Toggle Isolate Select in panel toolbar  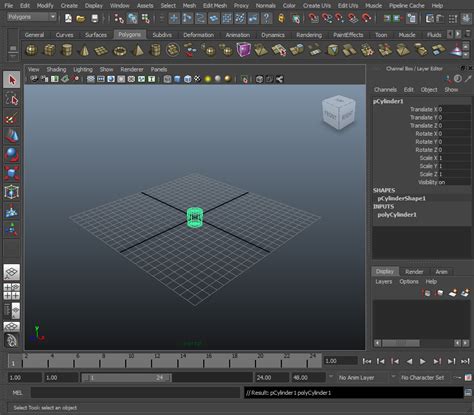click(x=245, y=79)
